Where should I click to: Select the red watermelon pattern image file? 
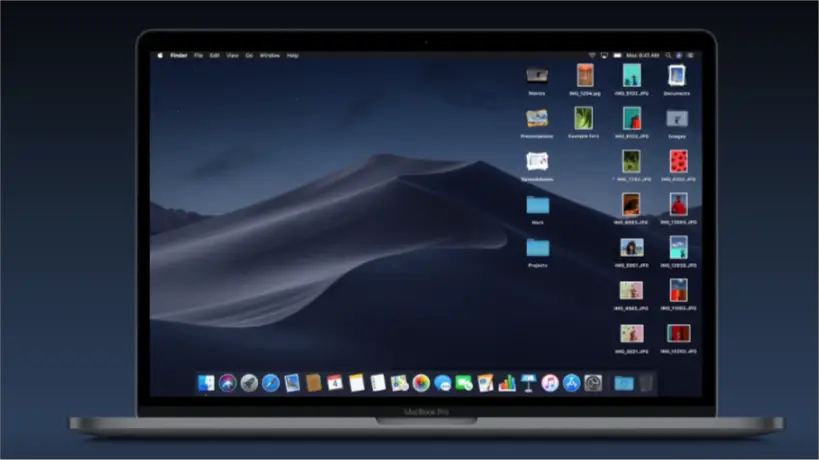pos(678,162)
